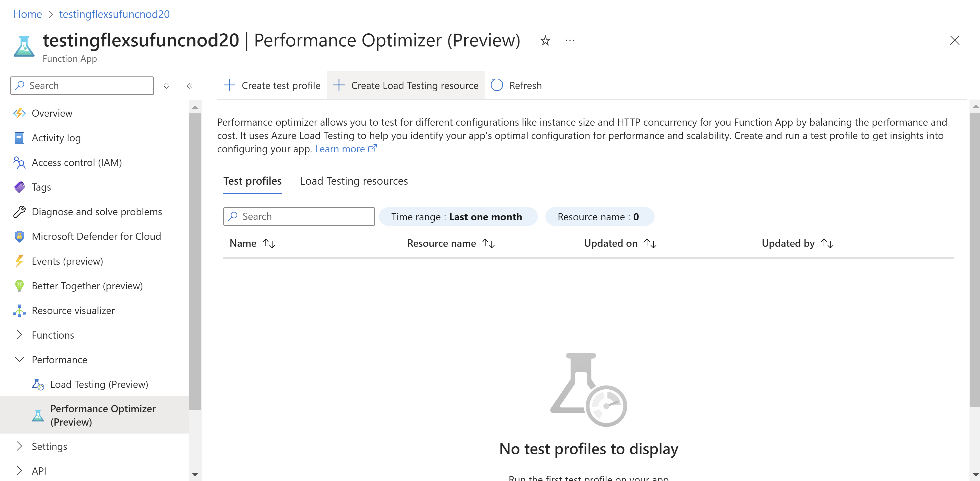Viewport: 980px width, 481px height.
Task: Collapse the Performance menu group
Action: point(19,360)
